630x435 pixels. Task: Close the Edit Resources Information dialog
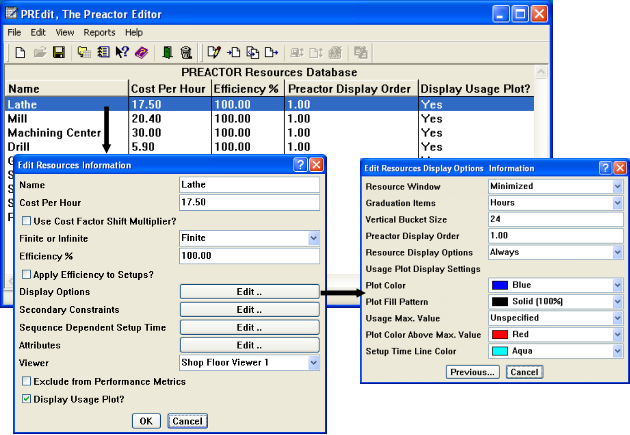(x=317, y=164)
